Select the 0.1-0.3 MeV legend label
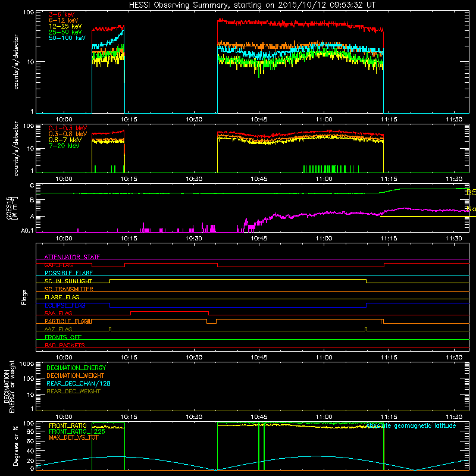476x476 pixels. 68,128
